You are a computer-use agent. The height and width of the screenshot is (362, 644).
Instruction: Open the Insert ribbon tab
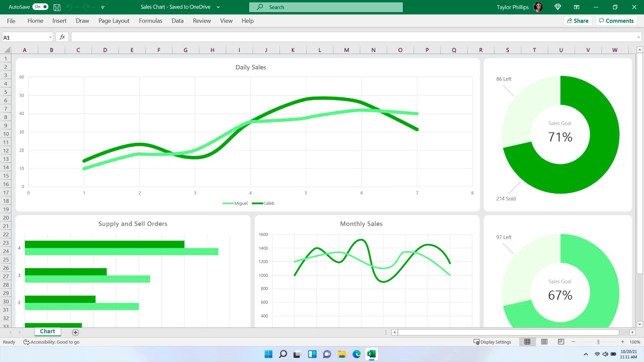point(59,21)
